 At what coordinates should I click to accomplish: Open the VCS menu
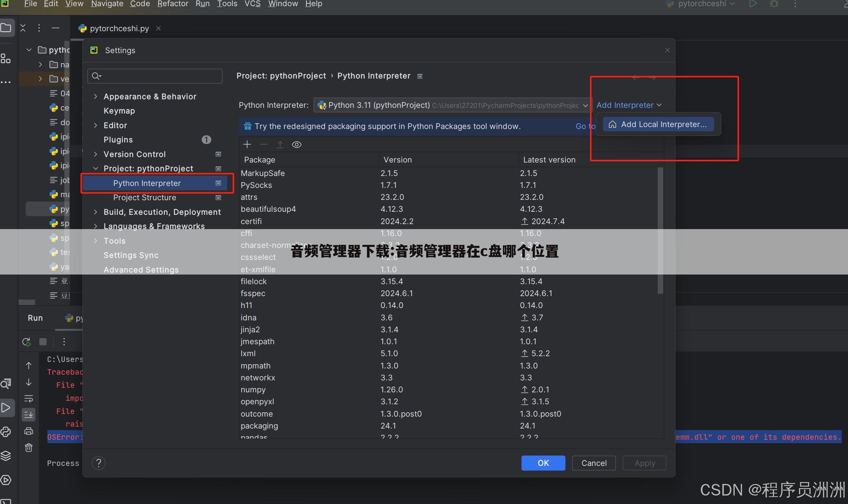click(x=252, y=4)
